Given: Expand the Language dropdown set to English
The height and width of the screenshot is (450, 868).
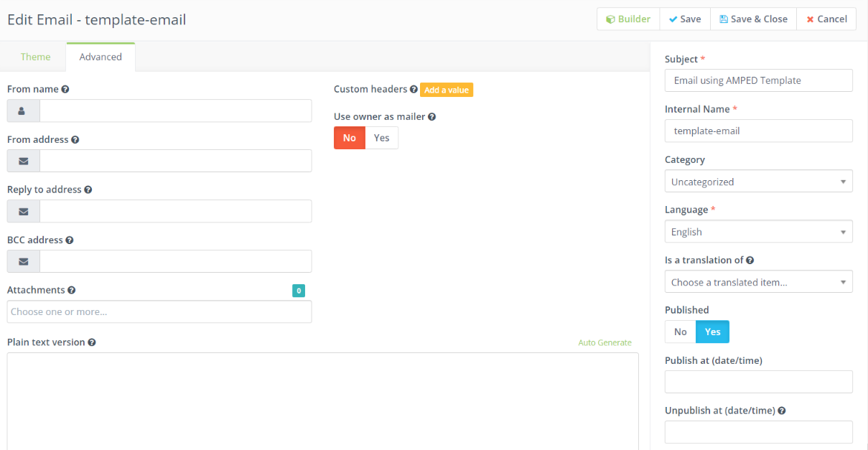Looking at the screenshot, I should pos(758,232).
